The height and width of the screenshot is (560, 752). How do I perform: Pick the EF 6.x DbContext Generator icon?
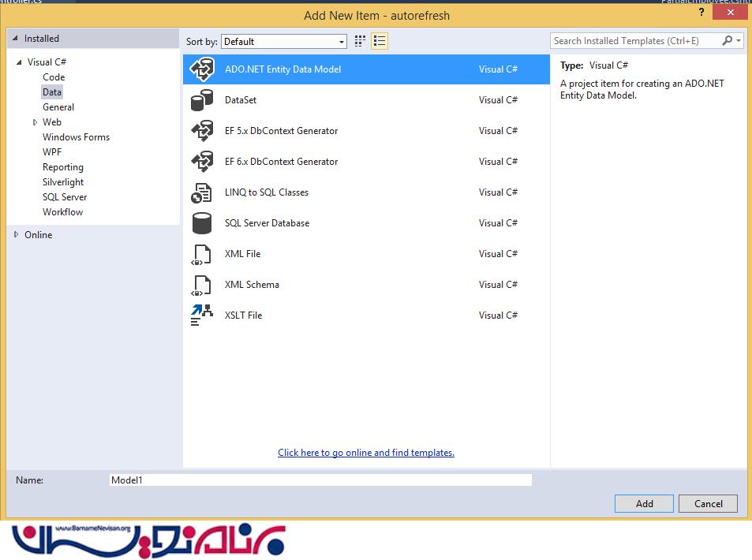pyautogui.click(x=202, y=162)
